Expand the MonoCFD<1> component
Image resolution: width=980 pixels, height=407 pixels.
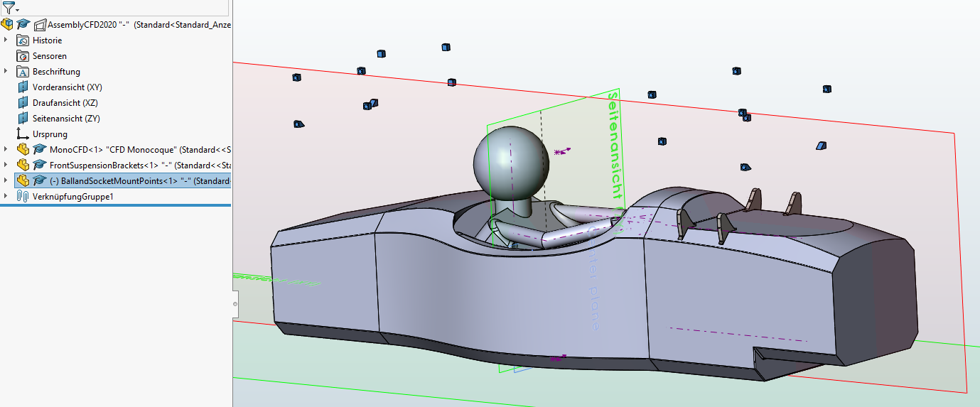click(x=6, y=149)
